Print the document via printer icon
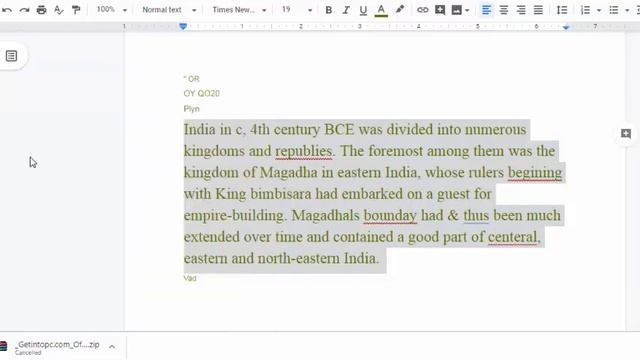 coord(41,10)
